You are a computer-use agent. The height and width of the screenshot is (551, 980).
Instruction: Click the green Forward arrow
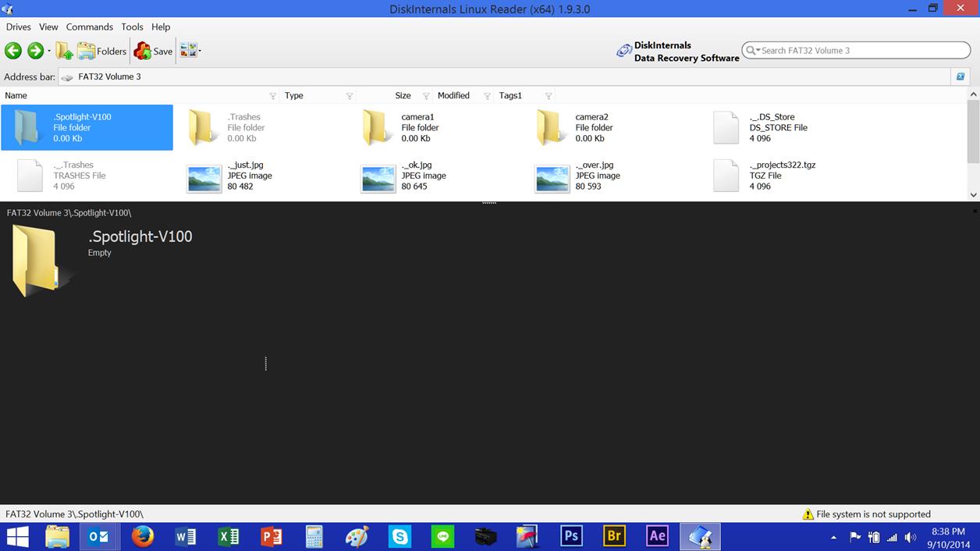coord(35,51)
